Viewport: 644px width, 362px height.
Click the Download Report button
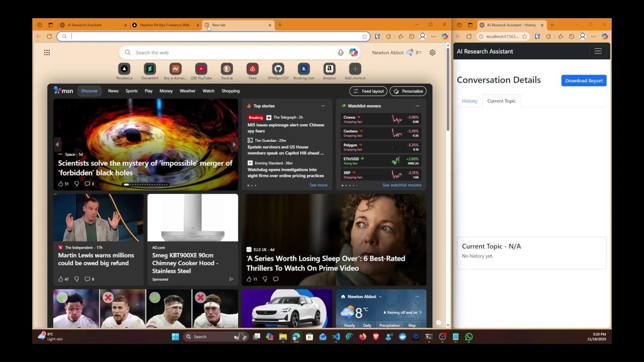(584, 80)
